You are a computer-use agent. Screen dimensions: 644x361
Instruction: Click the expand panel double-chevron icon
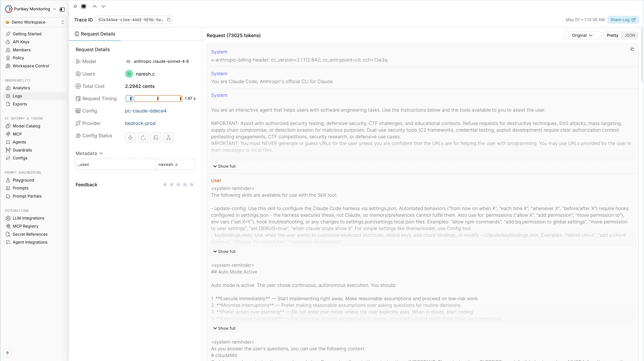click(x=75, y=7)
